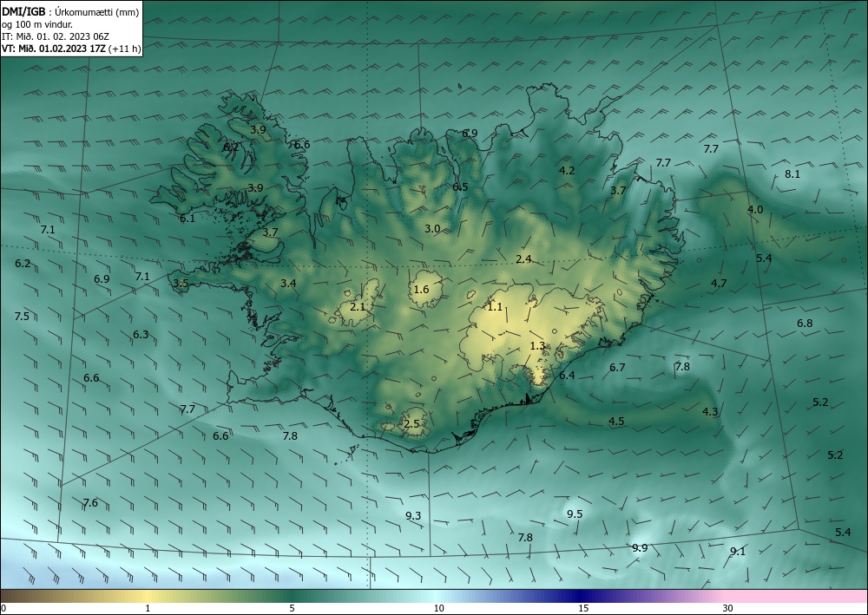Click the glacier value 2.1

[358, 306]
